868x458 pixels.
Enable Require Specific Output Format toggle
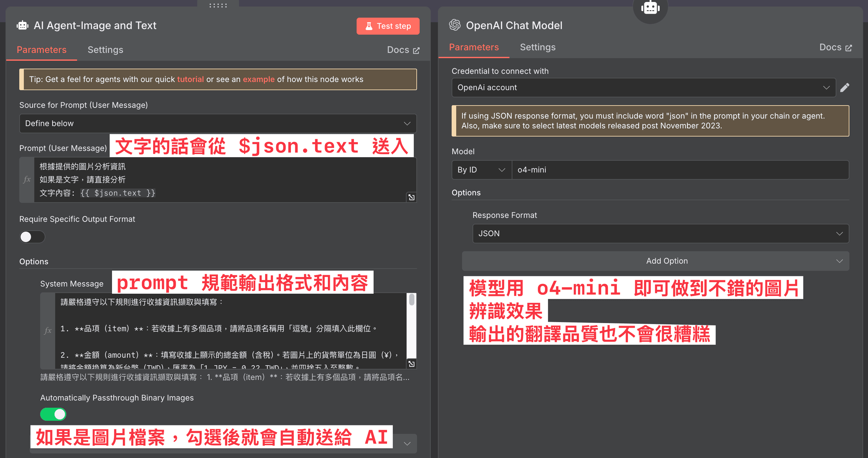click(32, 237)
